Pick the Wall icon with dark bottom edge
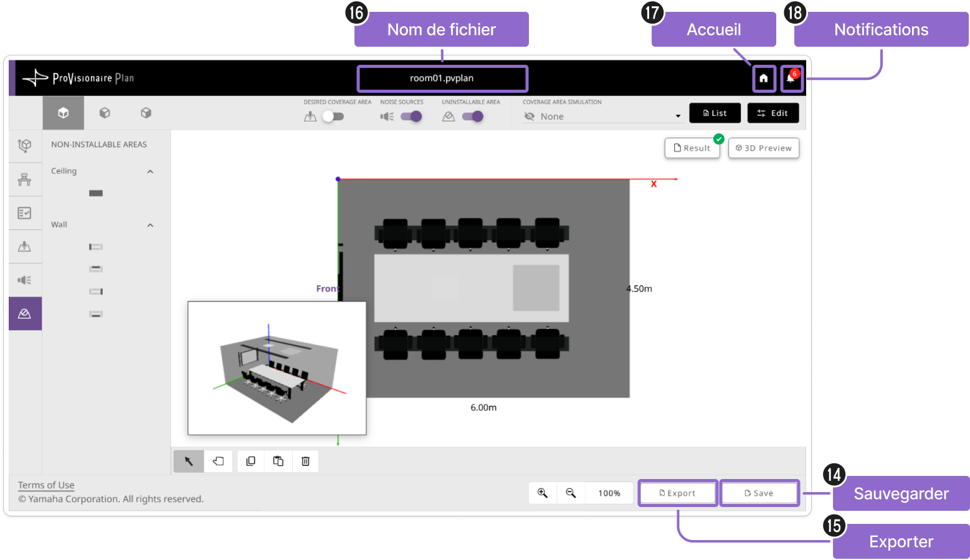Viewport: 970px width, 560px height. coord(96,314)
